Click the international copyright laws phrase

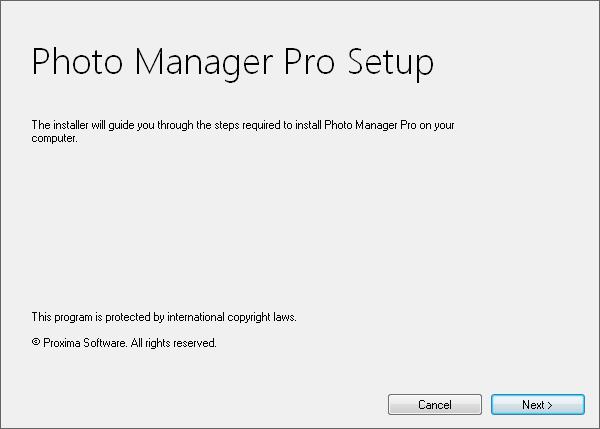point(231,318)
